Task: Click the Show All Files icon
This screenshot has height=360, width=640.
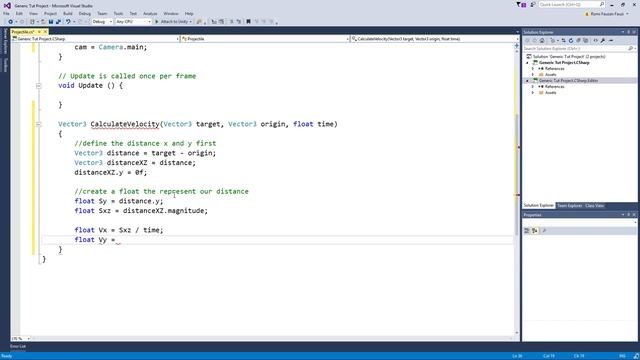Action: pyautogui.click(x=586, y=40)
